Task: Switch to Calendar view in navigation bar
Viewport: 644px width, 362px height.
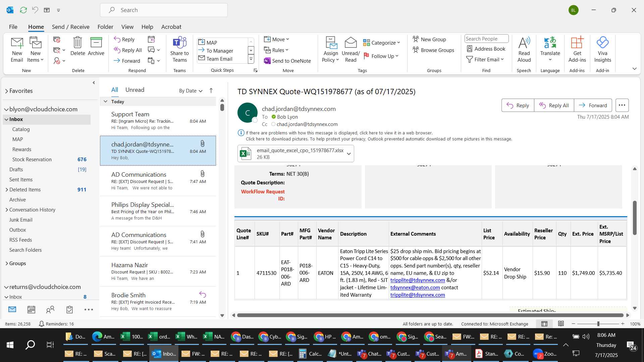Action: (31, 309)
